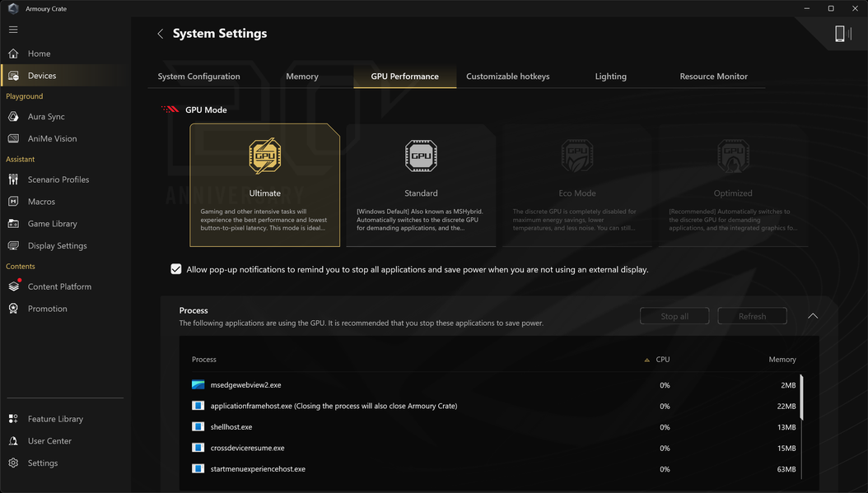Screen dimensions: 868x493
Task: Open the System Configuration tab
Action: (x=198, y=77)
